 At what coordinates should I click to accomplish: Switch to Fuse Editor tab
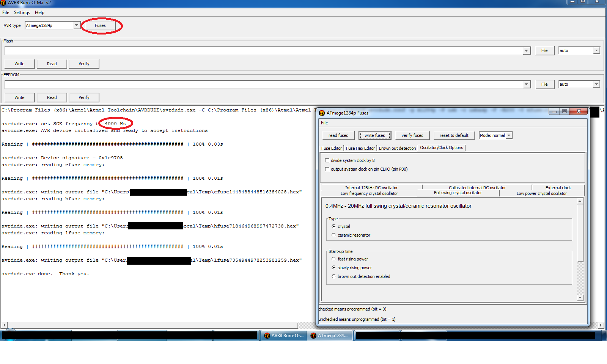[332, 148]
